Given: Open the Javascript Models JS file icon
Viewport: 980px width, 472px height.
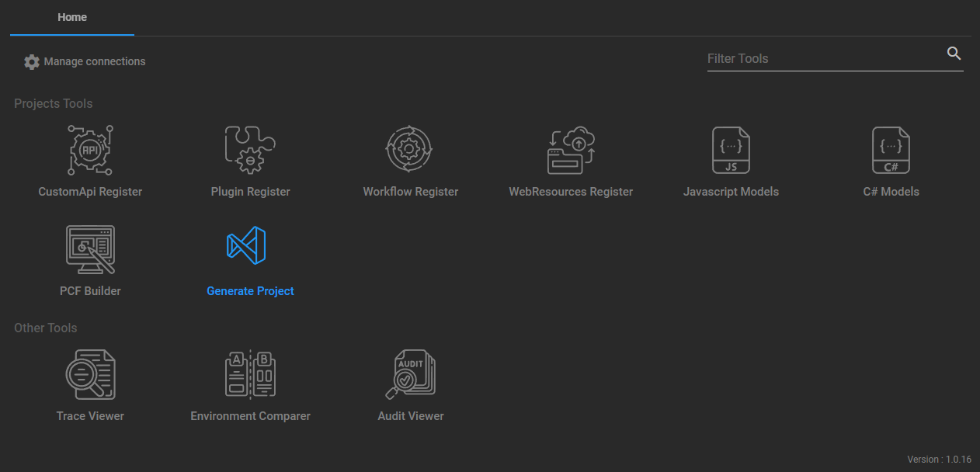Looking at the screenshot, I should (x=731, y=150).
